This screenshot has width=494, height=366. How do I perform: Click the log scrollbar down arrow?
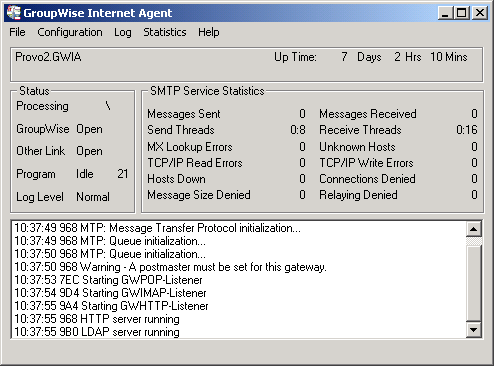point(473,330)
